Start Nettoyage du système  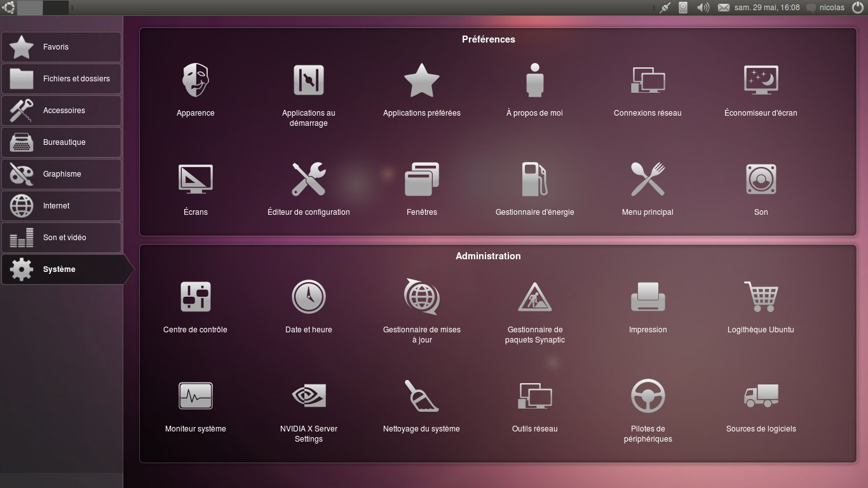(x=422, y=406)
